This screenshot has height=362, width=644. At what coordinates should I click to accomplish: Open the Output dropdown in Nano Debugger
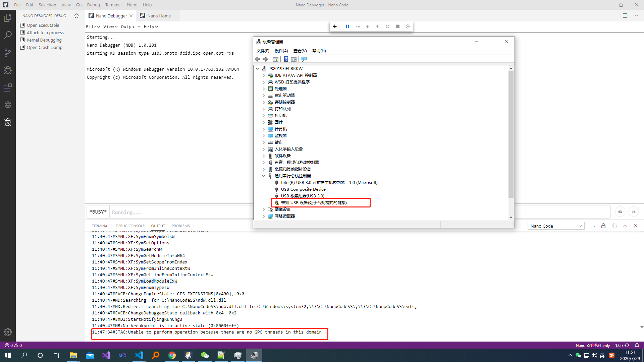[130, 26]
